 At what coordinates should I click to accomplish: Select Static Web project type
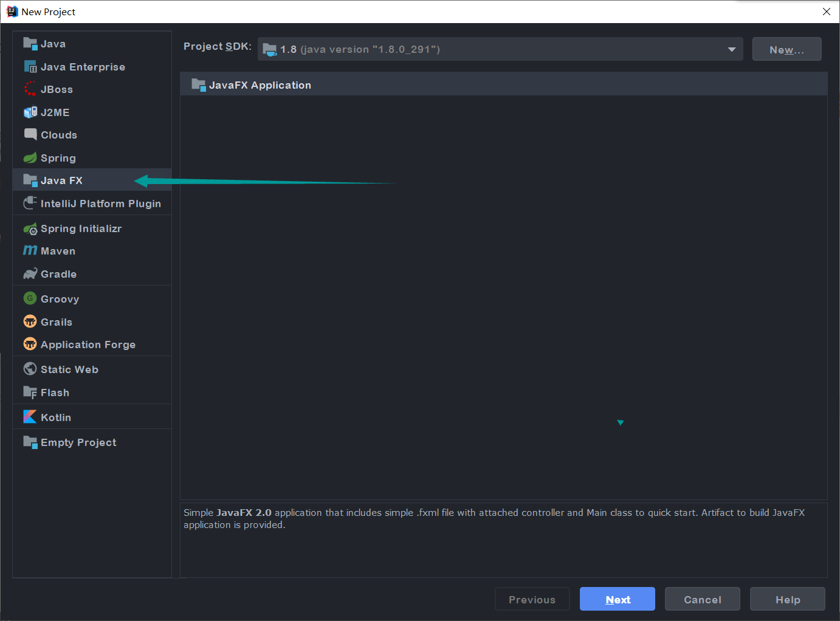(92, 369)
